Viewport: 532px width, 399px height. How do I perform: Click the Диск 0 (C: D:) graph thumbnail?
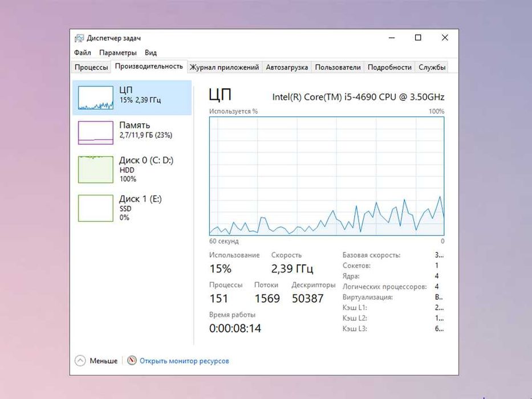96,169
